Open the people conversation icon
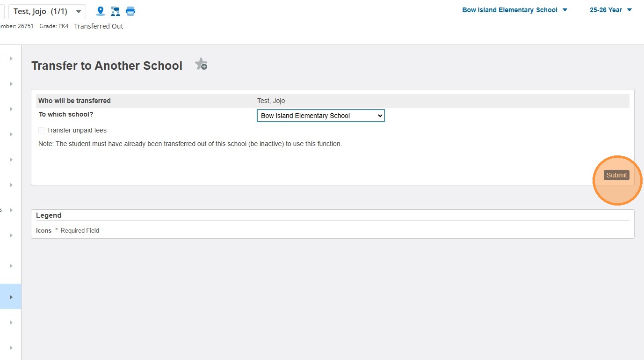This screenshot has height=360, width=644. pos(115,11)
